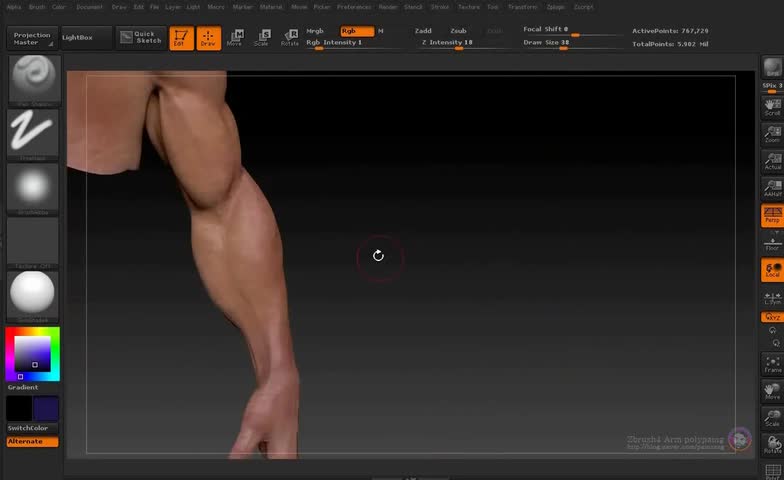Select the Move transform tool in top shelf
Screen dimensions: 784x480
(234, 38)
